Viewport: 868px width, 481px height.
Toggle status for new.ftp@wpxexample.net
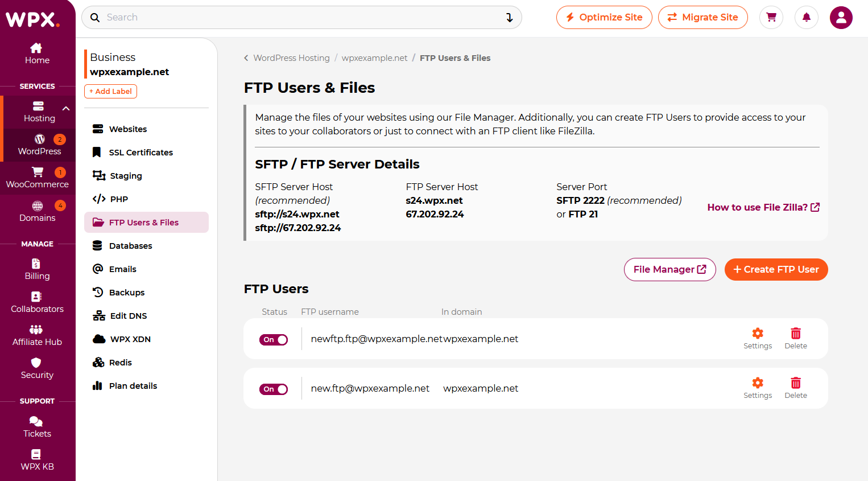pos(274,389)
